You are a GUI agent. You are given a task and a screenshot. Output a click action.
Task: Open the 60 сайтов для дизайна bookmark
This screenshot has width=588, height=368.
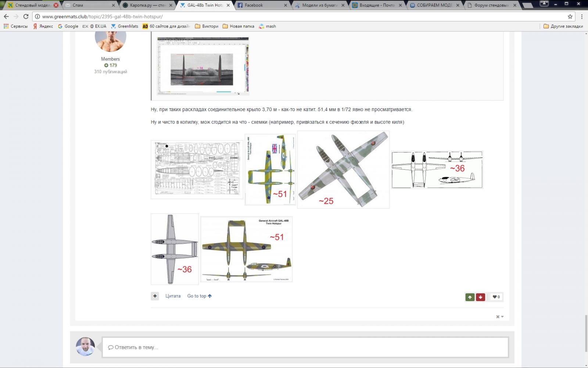tap(166, 26)
